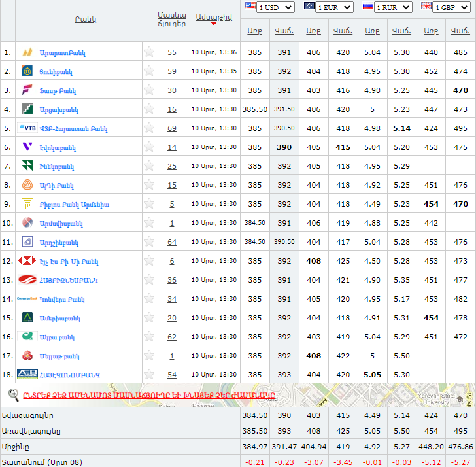Sort by USD Վաճ. column
Image resolution: width=476 pixels, height=467 pixels.
pos(284,31)
